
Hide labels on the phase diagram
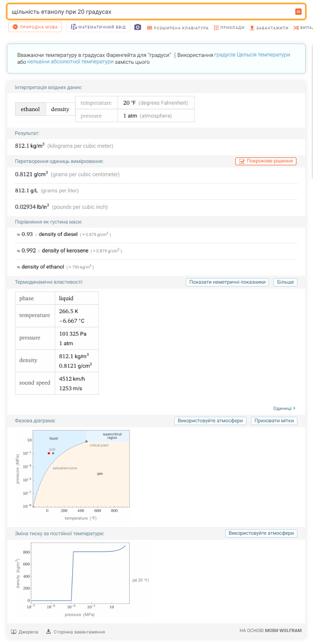click(x=274, y=421)
